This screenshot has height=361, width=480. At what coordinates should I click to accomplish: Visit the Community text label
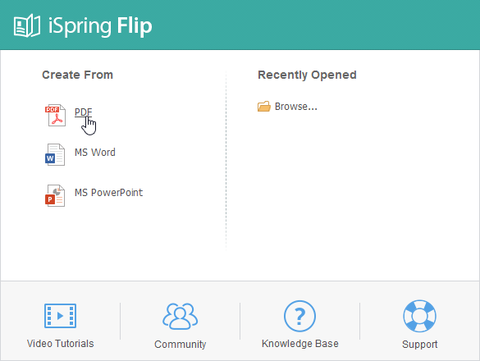click(180, 344)
